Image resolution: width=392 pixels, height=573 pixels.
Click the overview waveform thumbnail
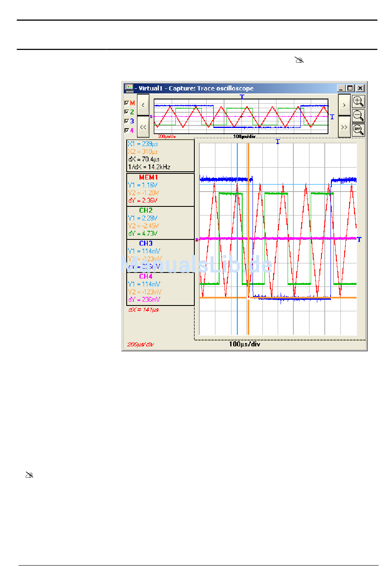241,116
